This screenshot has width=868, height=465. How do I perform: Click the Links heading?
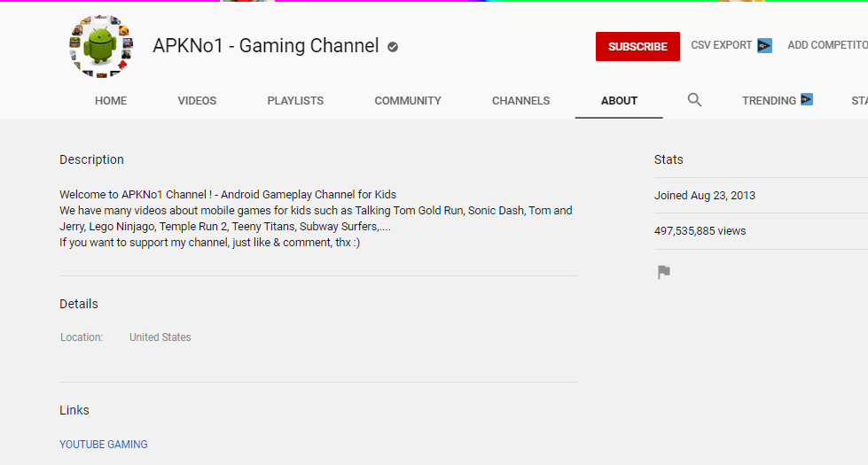(x=74, y=410)
